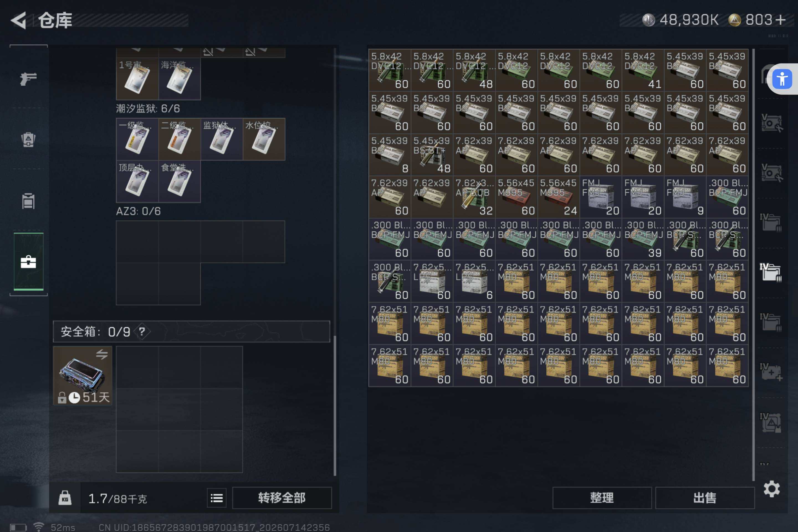Select the 5.8x42 DVC12 stack of 41
The image size is (798, 532).
643,70
